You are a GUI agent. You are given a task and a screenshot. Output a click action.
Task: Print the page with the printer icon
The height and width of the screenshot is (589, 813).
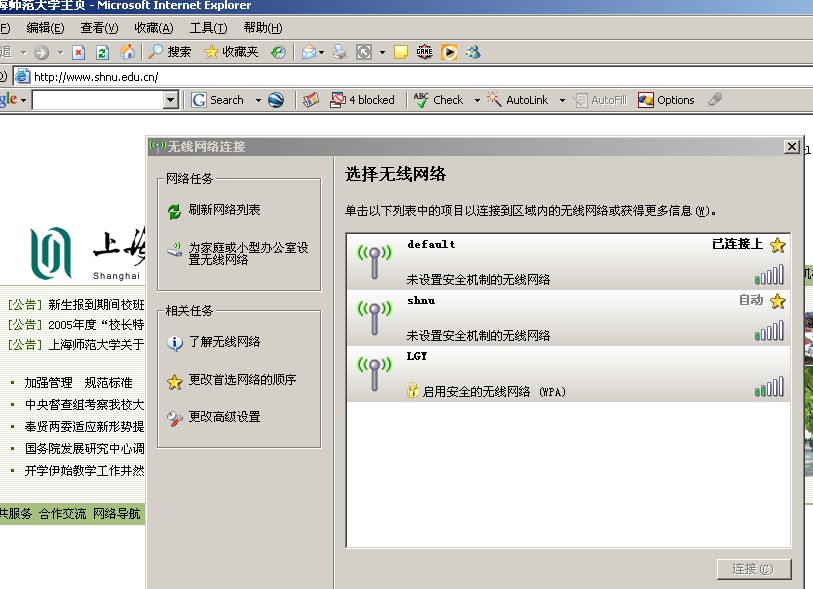click(340, 52)
